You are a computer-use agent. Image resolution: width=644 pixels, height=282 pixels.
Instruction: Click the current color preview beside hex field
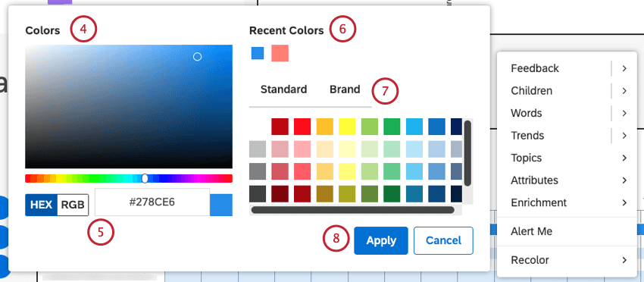(x=221, y=205)
